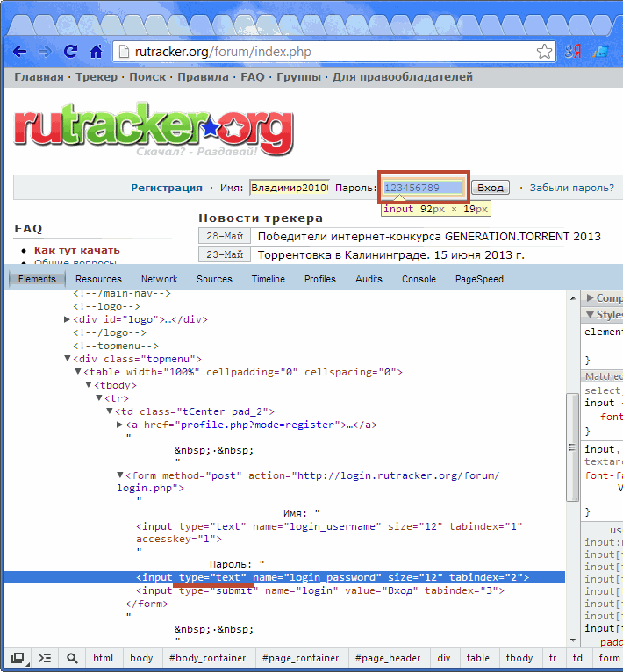The image size is (623, 672).
Task: Open the Группы link
Action: [298, 76]
